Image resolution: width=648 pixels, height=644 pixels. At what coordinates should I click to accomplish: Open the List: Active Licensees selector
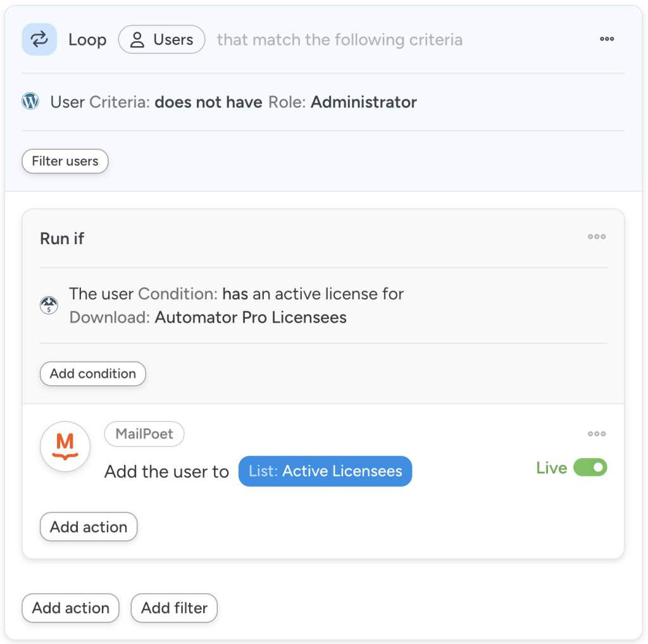point(325,471)
